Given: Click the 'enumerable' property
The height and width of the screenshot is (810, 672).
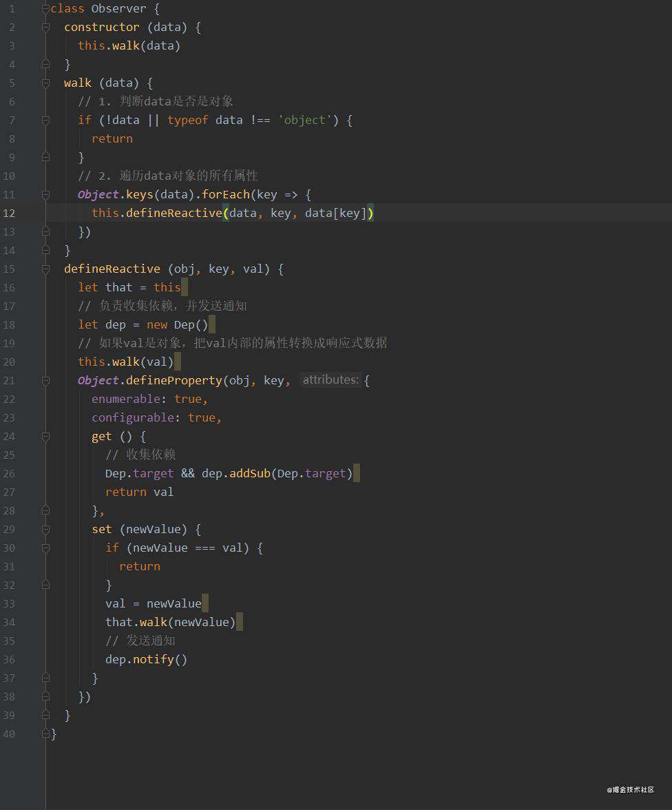Looking at the screenshot, I should (126, 399).
